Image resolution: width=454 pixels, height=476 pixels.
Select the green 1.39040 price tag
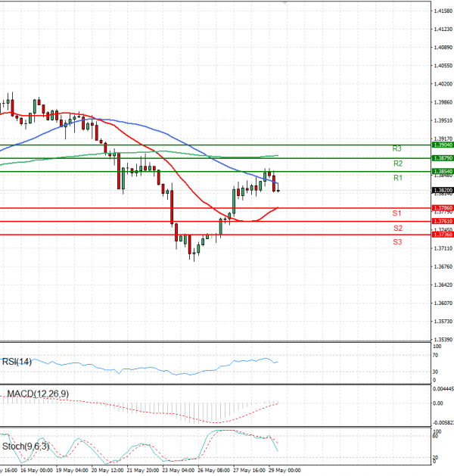pyautogui.click(x=443, y=145)
